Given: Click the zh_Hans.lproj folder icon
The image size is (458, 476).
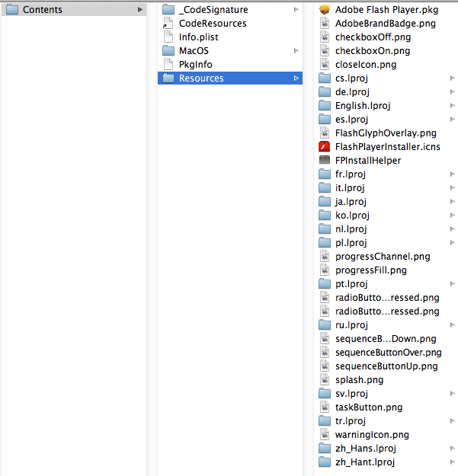Looking at the screenshot, I should [325, 449].
